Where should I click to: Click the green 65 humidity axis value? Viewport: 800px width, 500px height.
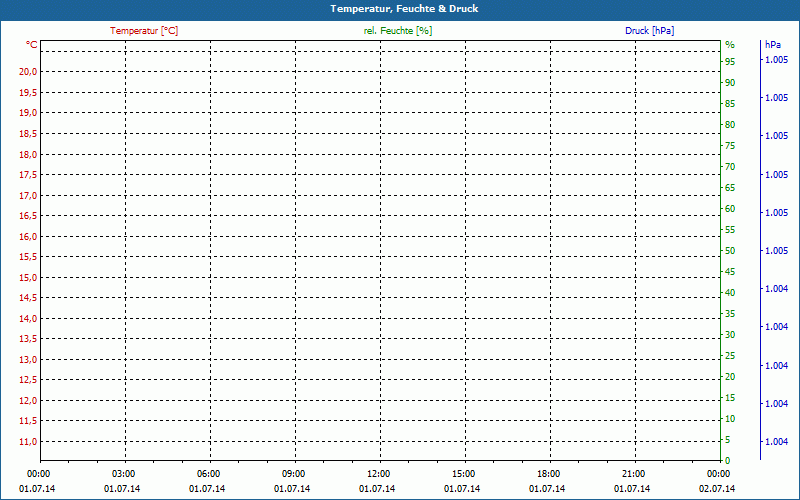coord(730,188)
